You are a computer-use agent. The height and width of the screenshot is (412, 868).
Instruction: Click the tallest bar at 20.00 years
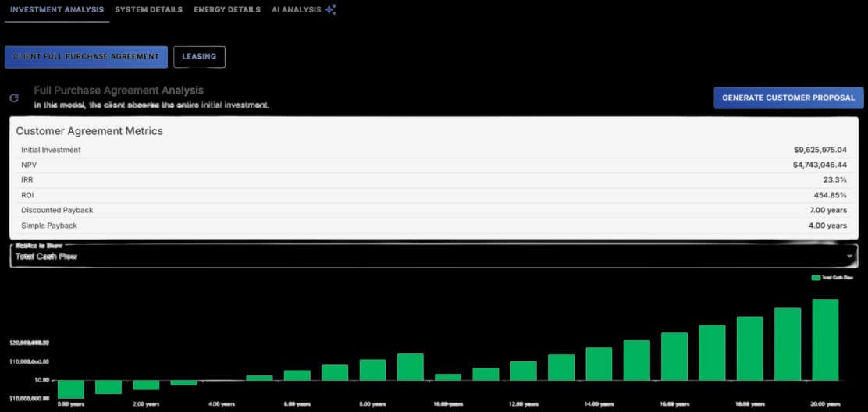click(x=825, y=339)
